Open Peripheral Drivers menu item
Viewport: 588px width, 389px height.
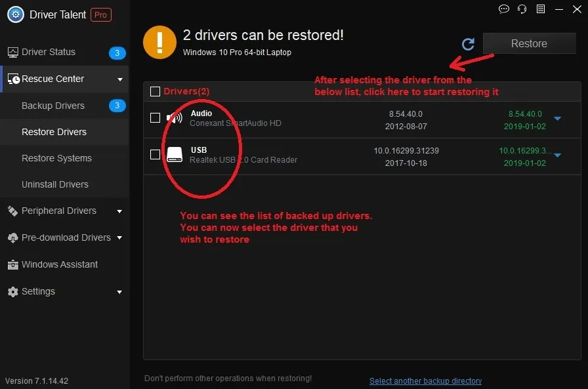click(64, 211)
